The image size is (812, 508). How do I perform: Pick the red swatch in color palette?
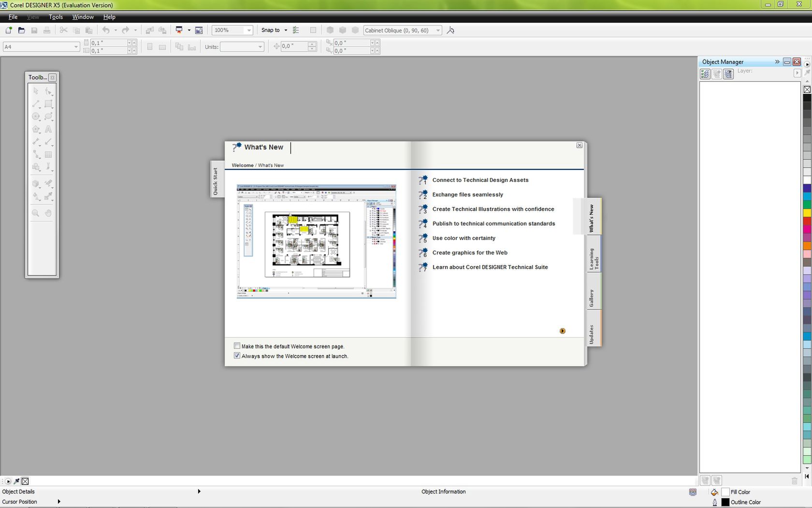coord(807,221)
